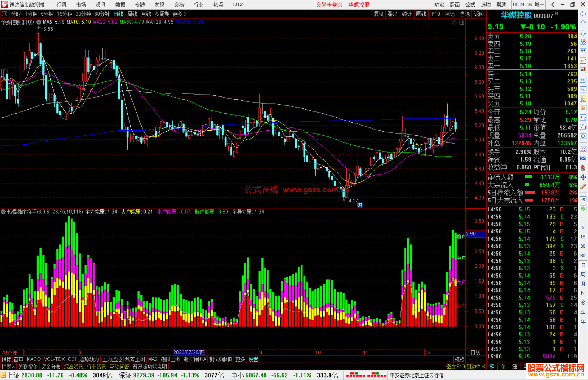Screen dimensions: 588x380
Task: Click the 2023/07/20 date marker on timeline
Action: click(189, 352)
